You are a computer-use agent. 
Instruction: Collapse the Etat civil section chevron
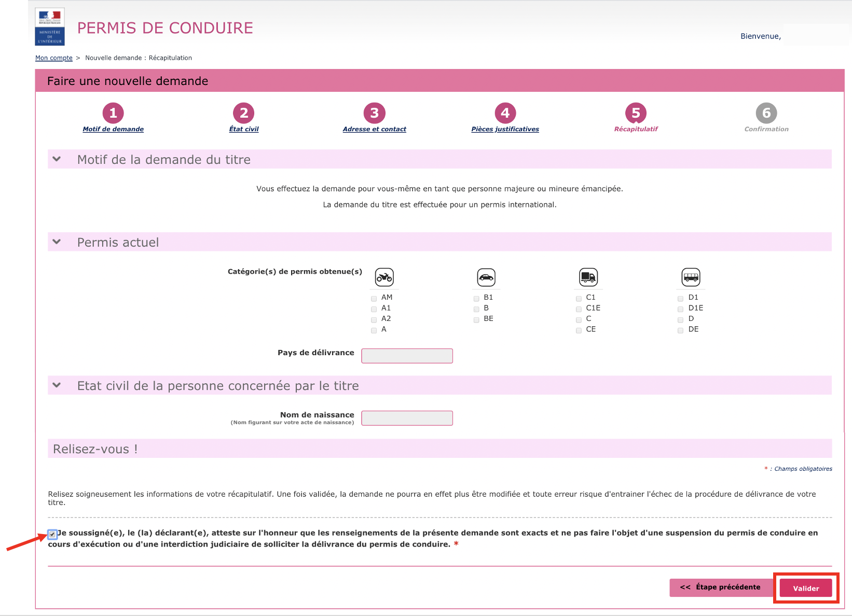coord(57,385)
